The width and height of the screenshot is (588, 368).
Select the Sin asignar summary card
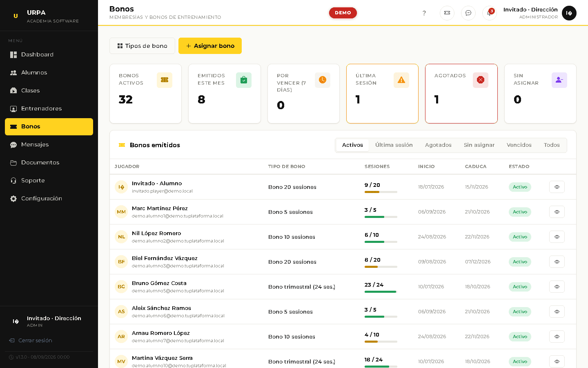(x=540, y=94)
